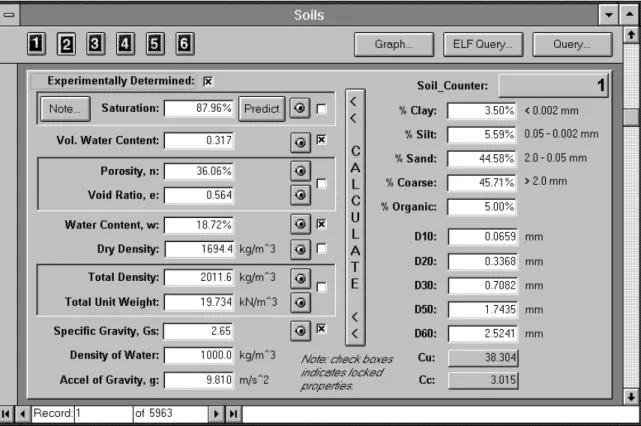Lock the Dry Density checkbox
Viewport: 641px width, 426px height.
click(322, 249)
